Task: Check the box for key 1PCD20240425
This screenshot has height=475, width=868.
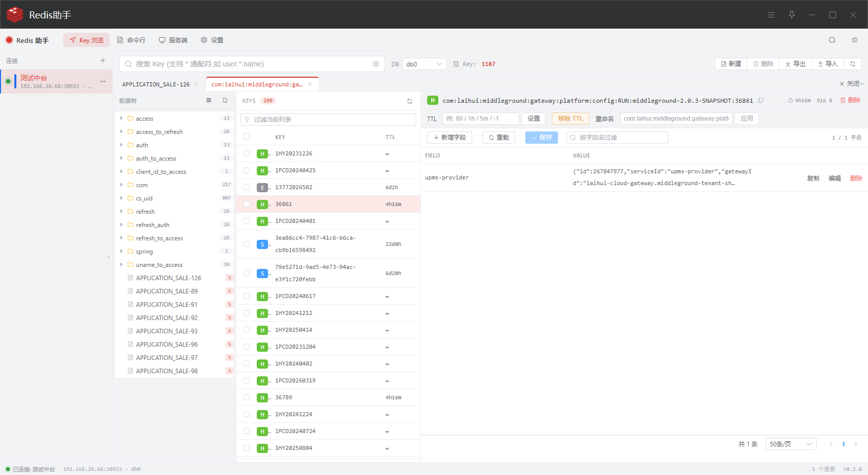Action: [x=247, y=170]
